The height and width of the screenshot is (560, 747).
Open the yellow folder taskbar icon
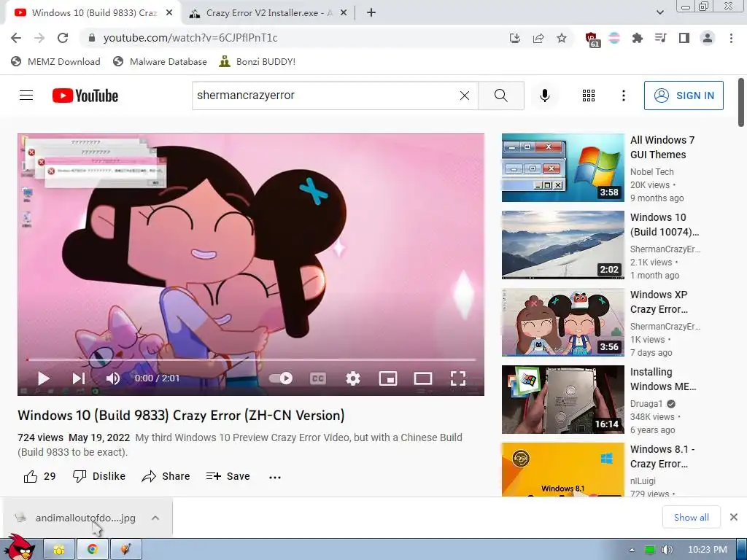coord(59,550)
